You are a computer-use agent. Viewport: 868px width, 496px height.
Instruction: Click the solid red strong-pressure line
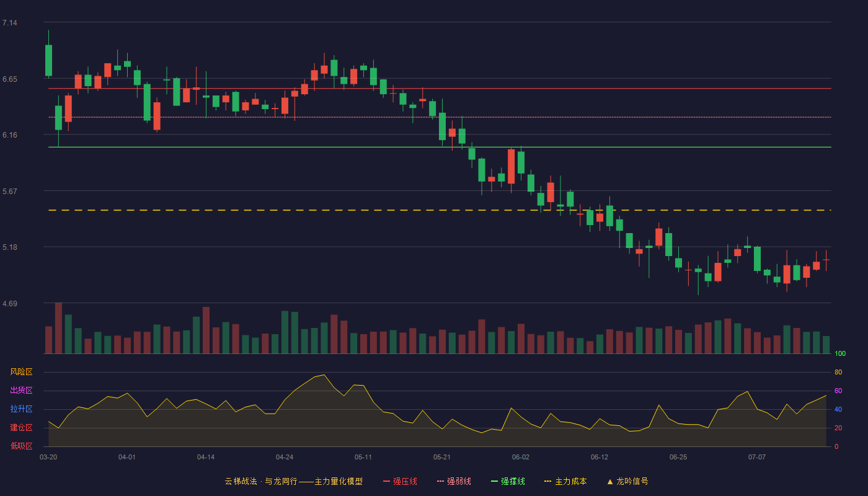440,89
